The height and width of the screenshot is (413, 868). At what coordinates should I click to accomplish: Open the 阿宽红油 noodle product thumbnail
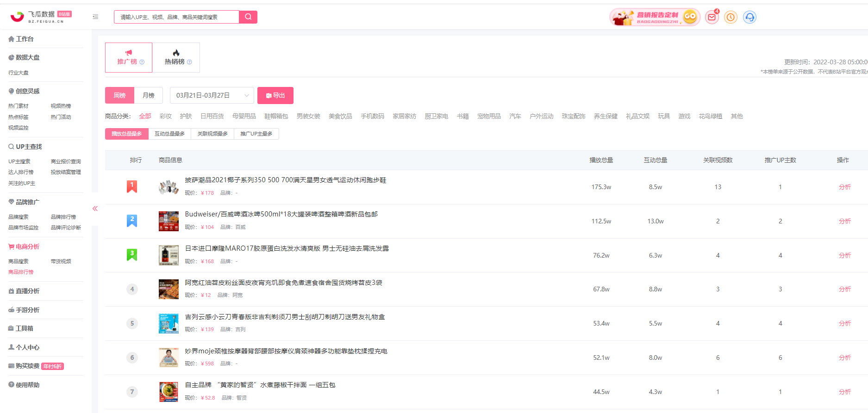(x=169, y=289)
